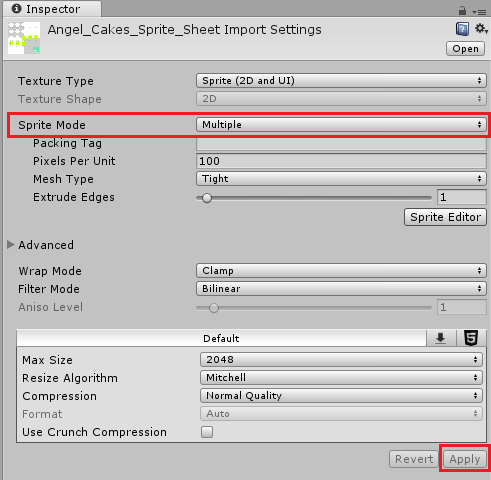The width and height of the screenshot is (491, 480).
Task: Open the Max Size dropdown
Action: 341,359
